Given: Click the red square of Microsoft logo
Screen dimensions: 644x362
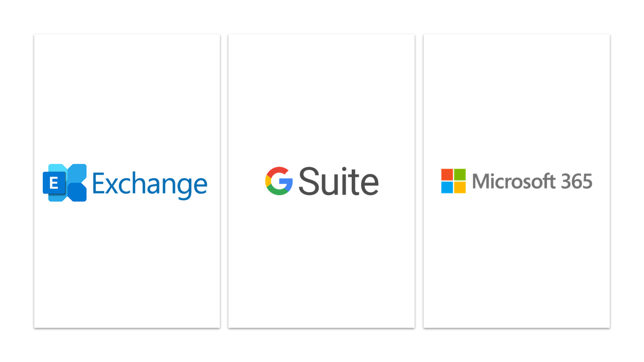Looking at the screenshot, I should point(447,174).
